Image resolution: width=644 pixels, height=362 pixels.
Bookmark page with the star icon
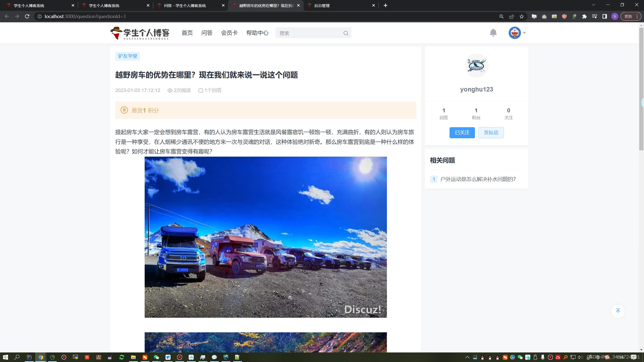pyautogui.click(x=522, y=17)
